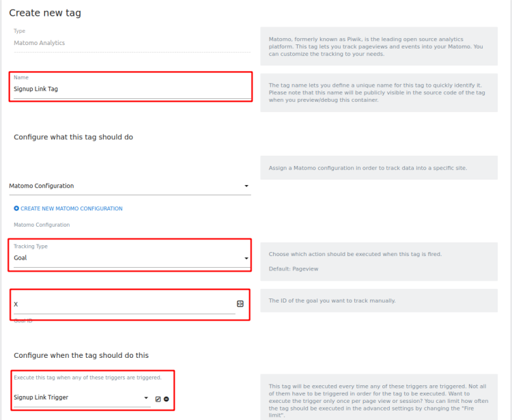Click the 'Configure when the tag should do this' heading
This screenshot has width=512, height=420.
pos(81,355)
